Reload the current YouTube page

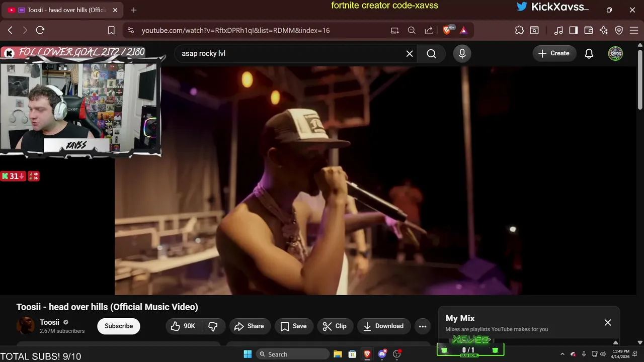40,30
